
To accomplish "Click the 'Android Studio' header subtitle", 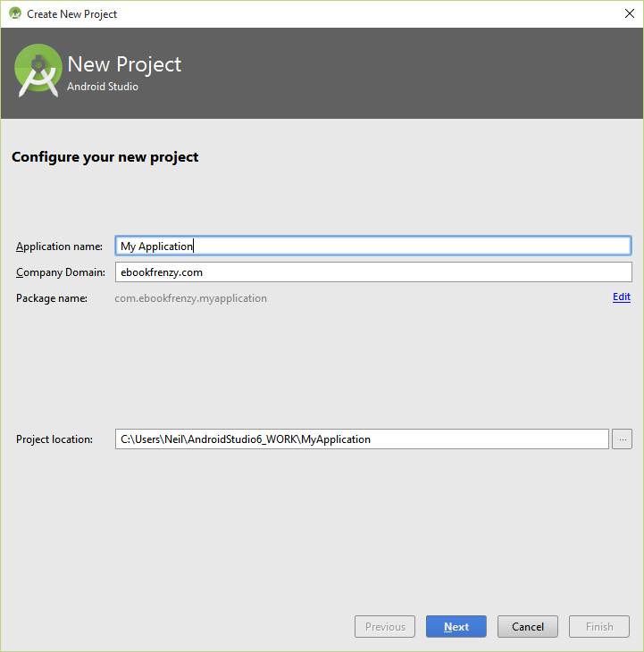I will pyautogui.click(x=103, y=87).
